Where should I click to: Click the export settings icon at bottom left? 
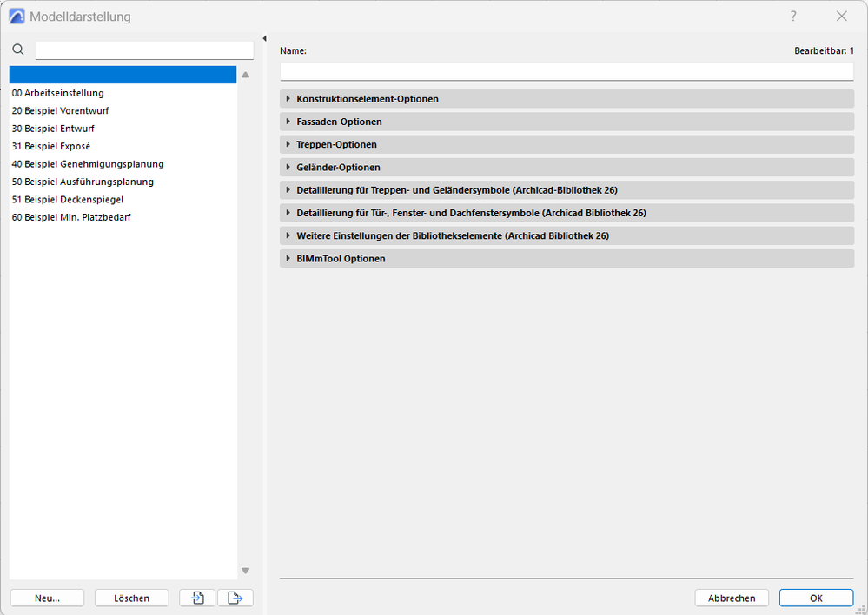click(235, 598)
